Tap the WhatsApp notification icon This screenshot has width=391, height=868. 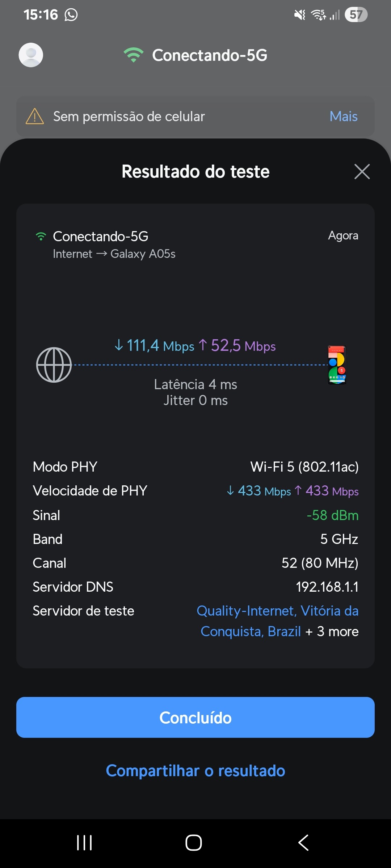click(x=71, y=15)
